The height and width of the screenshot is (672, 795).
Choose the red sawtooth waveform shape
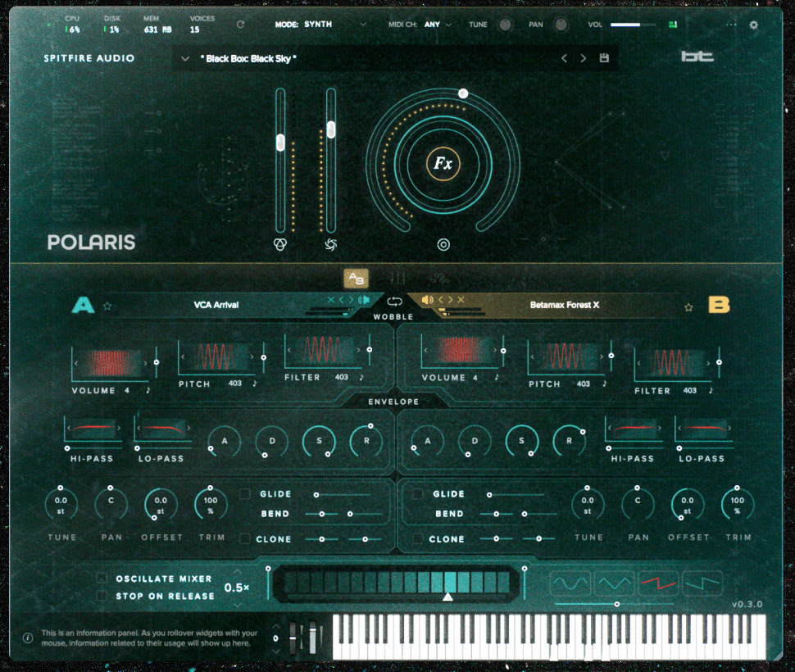pyautogui.click(x=658, y=583)
